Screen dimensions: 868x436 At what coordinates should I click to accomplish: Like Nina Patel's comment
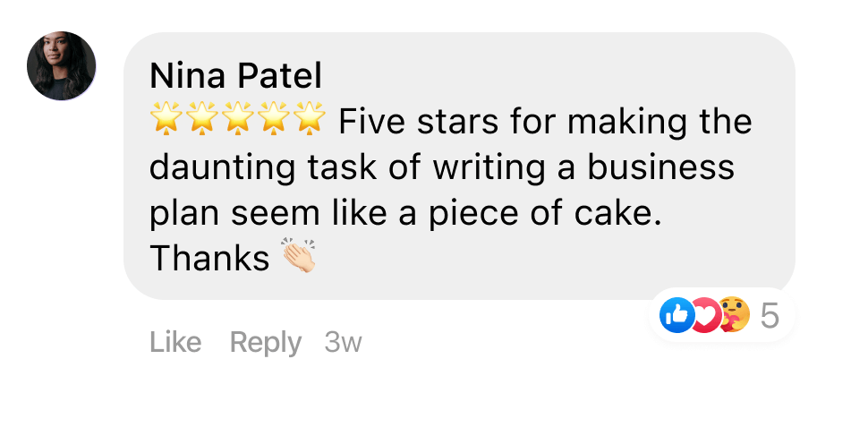[175, 342]
